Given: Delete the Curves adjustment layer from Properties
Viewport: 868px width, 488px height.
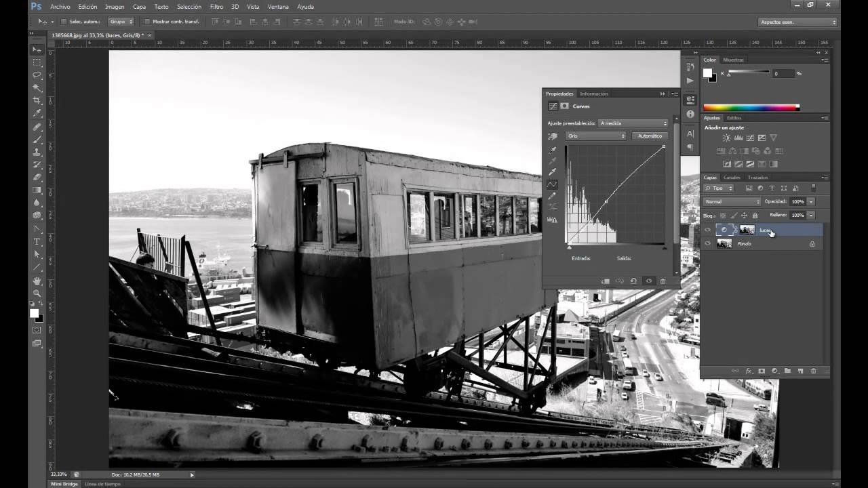Looking at the screenshot, I should (663, 281).
